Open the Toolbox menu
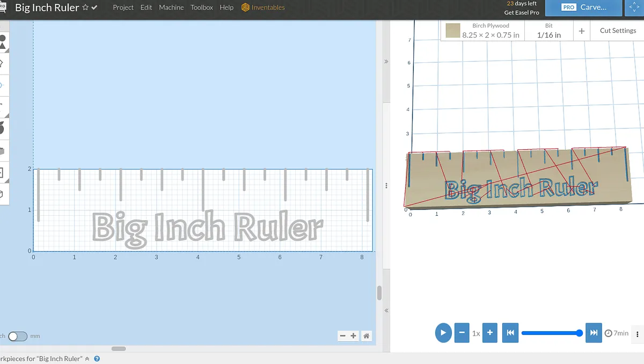Screen dimensions: 644x364 pos(202,8)
